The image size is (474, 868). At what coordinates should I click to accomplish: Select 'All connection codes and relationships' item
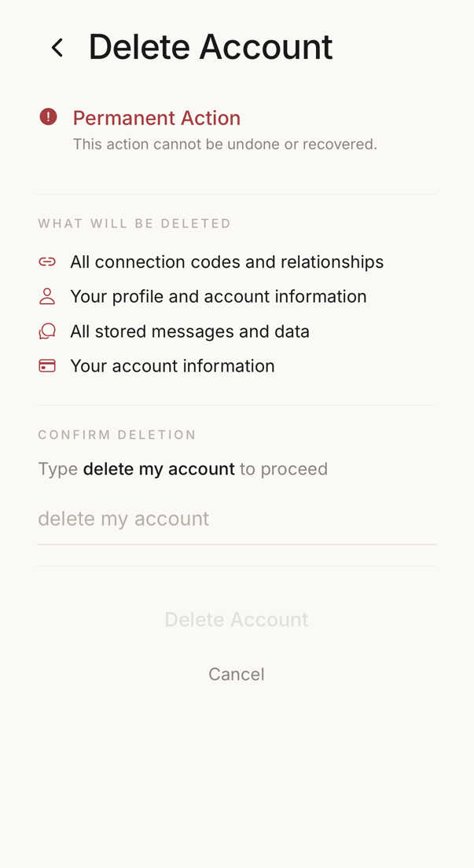227,262
